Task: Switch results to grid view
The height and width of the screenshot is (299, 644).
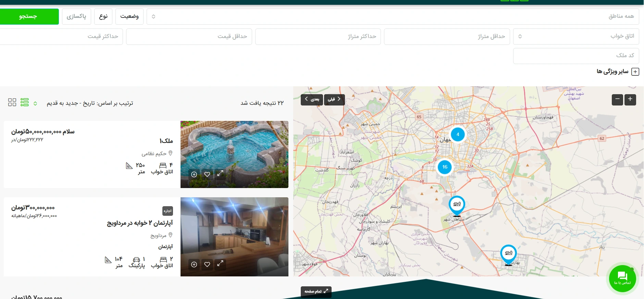Action: point(12,102)
